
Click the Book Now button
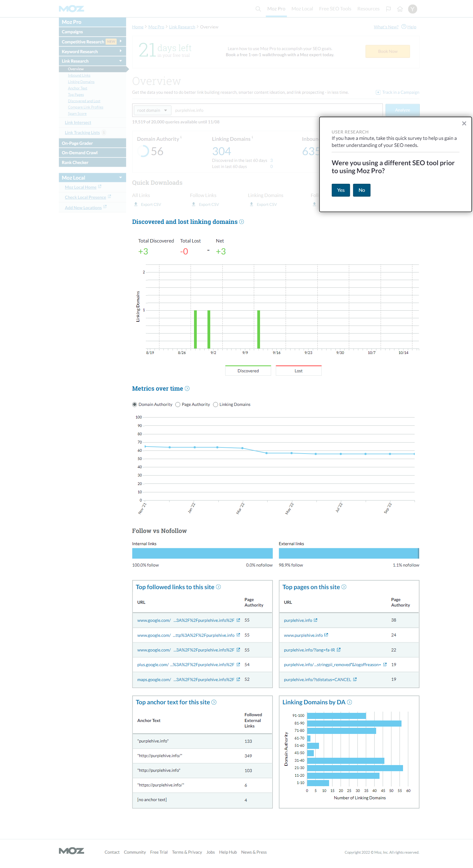tap(388, 51)
